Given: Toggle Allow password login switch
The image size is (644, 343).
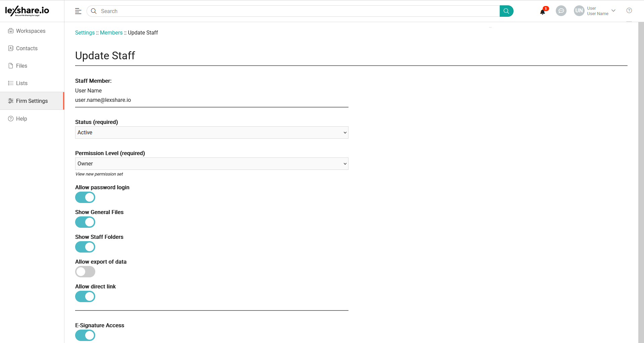Looking at the screenshot, I should (x=85, y=198).
